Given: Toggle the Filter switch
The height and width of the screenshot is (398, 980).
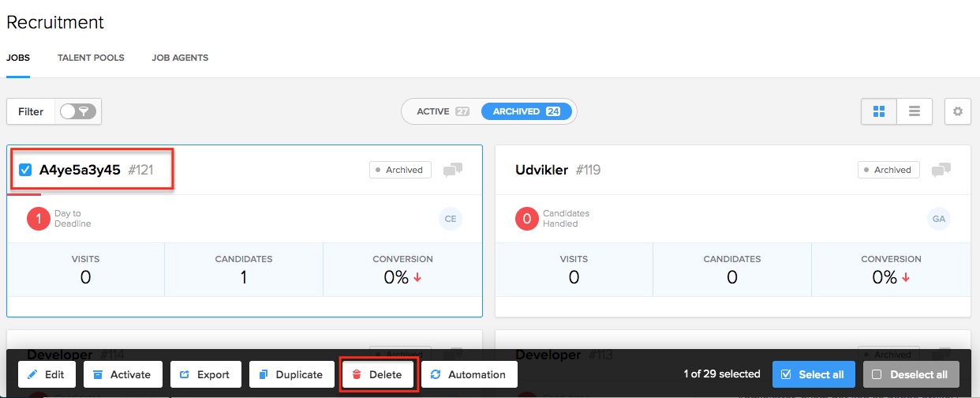Looking at the screenshot, I should 78,111.
